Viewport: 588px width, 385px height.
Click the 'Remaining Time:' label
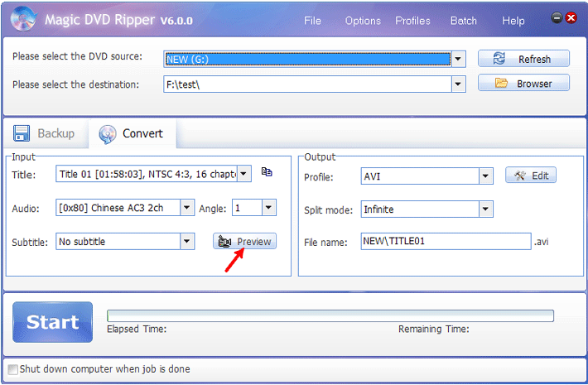click(433, 330)
